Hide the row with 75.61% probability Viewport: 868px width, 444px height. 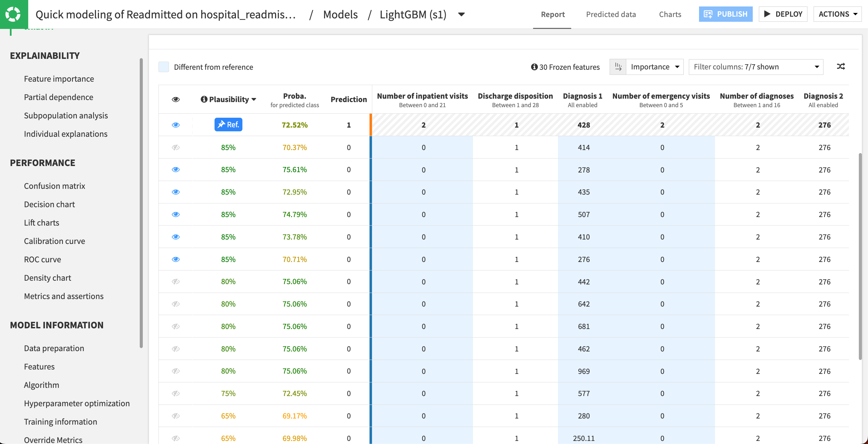point(175,170)
